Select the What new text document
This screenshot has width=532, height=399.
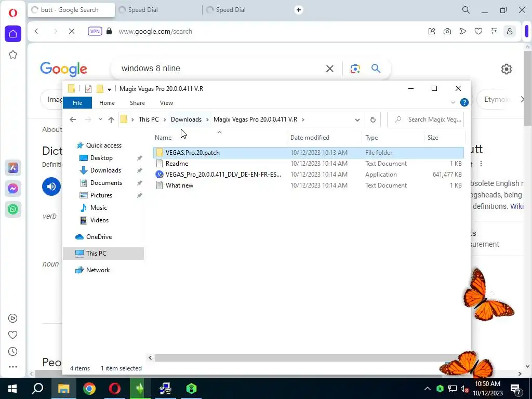309,185
